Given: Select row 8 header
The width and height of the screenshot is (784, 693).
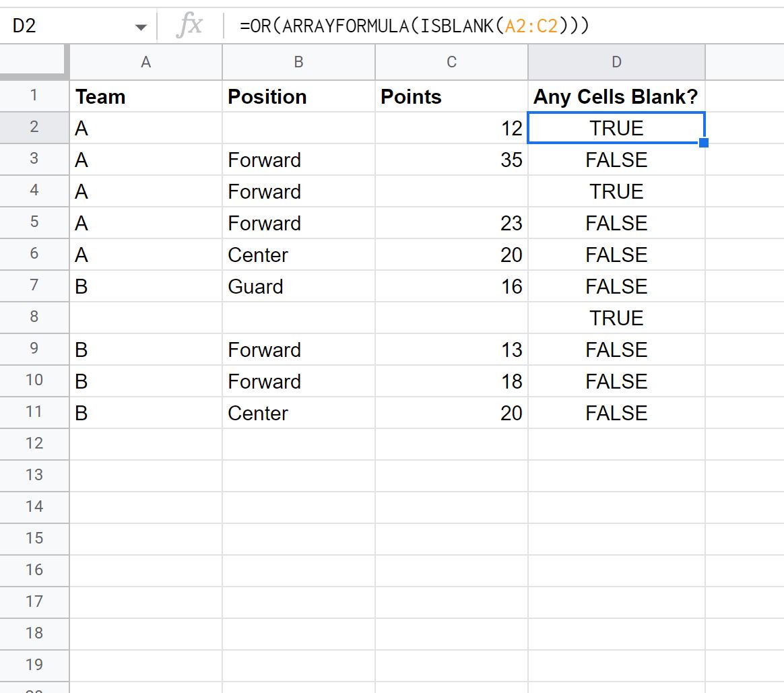Looking at the screenshot, I should point(34,317).
